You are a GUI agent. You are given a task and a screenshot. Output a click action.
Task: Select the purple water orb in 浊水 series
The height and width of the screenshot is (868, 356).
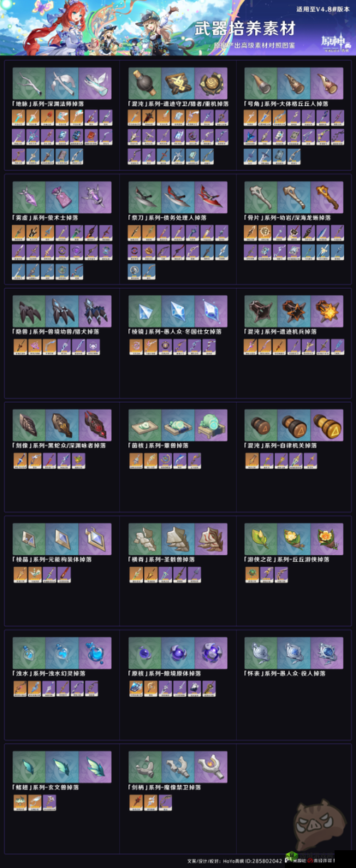(95, 652)
